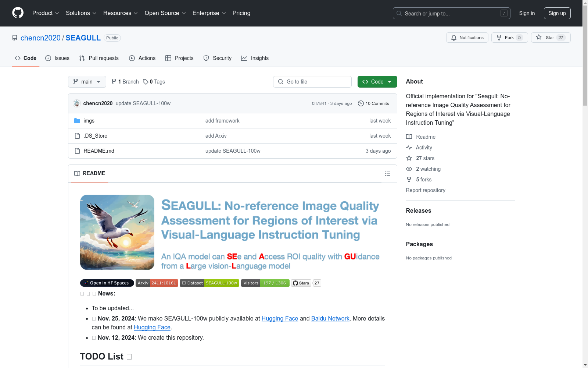Click the commit history clock icon
588x368 pixels.
coord(361,103)
